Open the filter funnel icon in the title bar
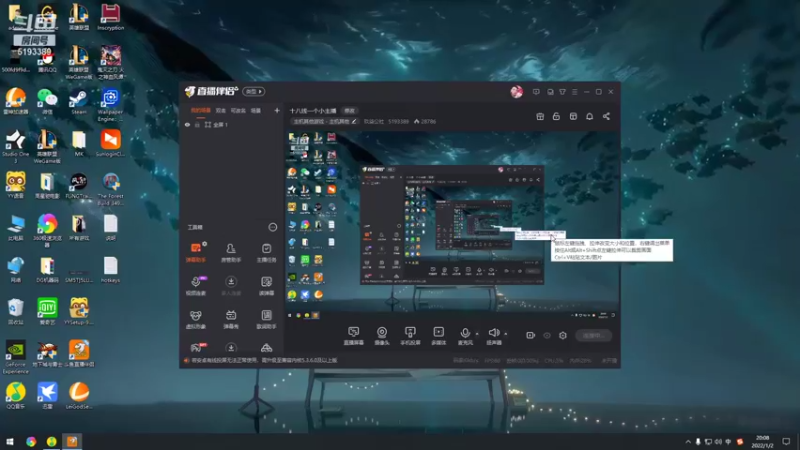This screenshot has width=800, height=450. click(562, 92)
